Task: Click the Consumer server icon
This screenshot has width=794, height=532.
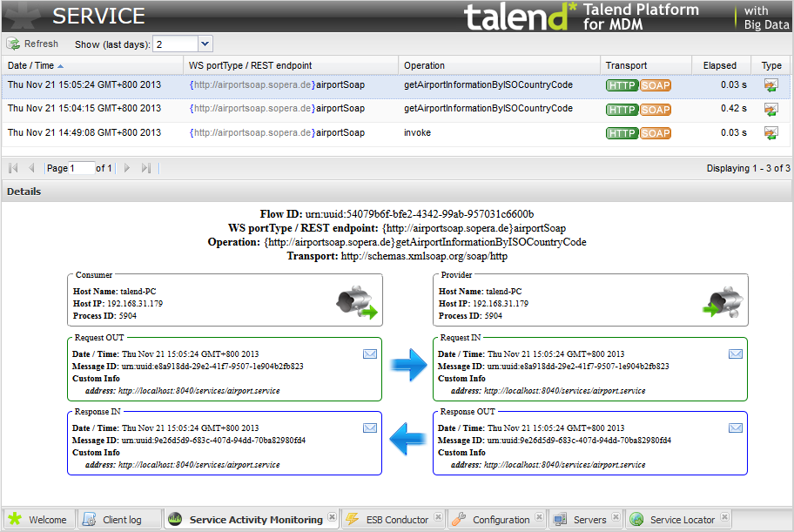Action: (356, 302)
